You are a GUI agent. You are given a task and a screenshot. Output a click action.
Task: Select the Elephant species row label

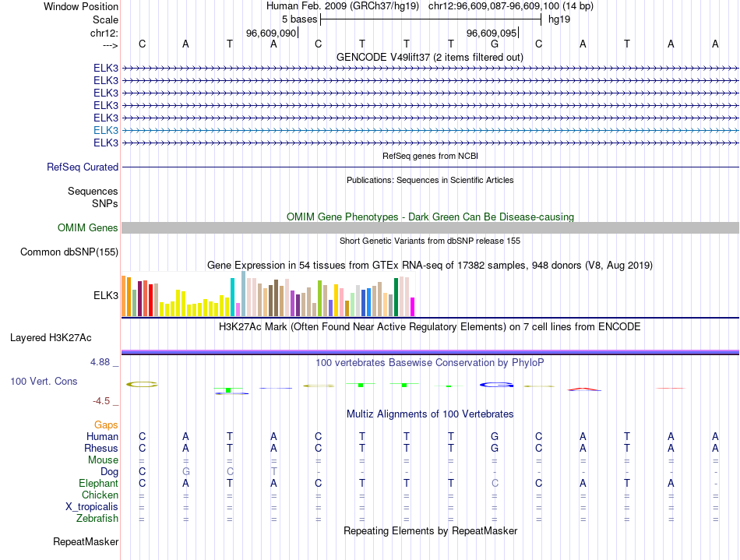coord(99,484)
